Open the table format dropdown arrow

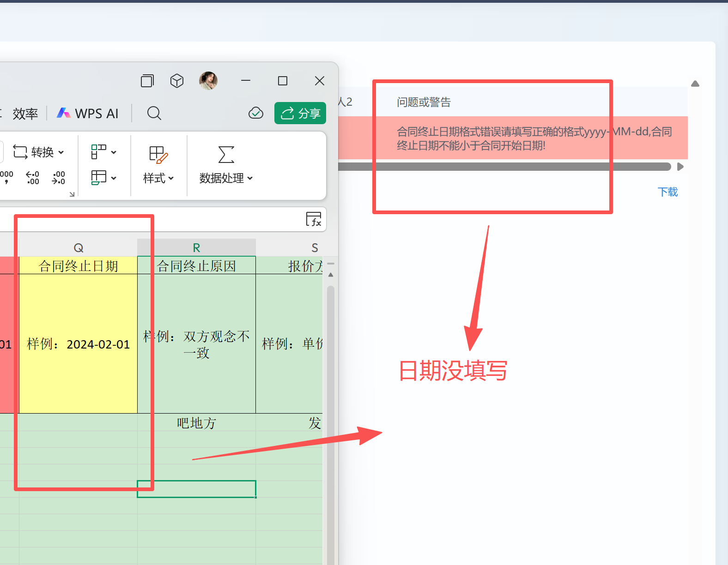114,178
